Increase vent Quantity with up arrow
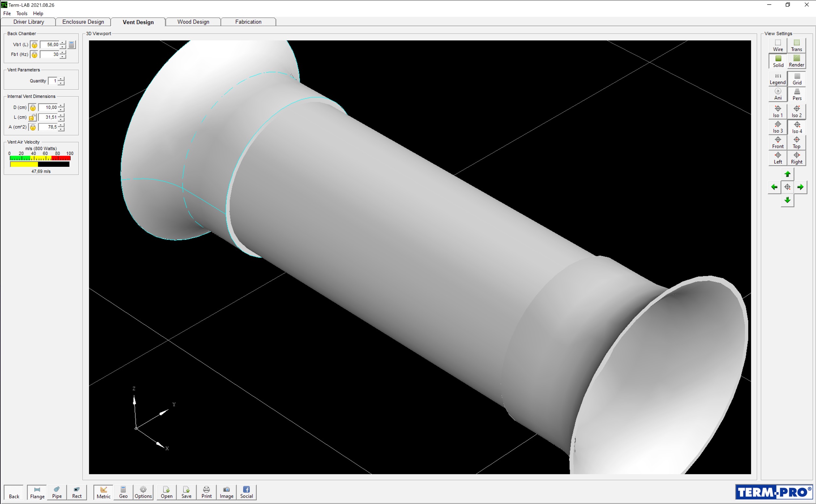This screenshot has width=816, height=504. (61, 79)
